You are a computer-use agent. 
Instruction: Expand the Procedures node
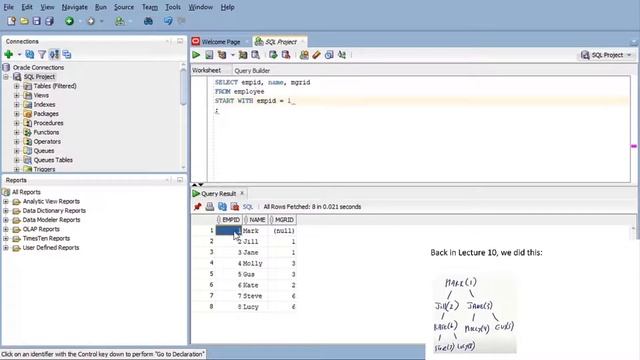16,123
